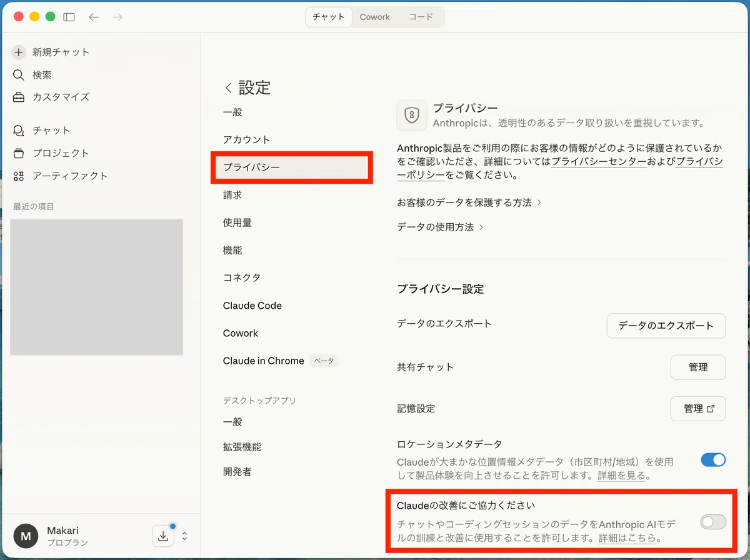Open コネクタ settings

point(242,277)
